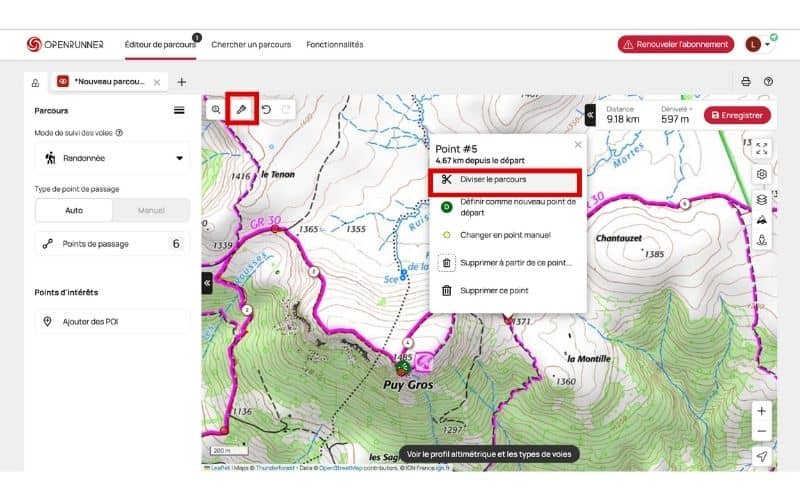Image resolution: width=800 pixels, height=500 pixels.
Task: Enter fullscreen map mode
Action: (762, 148)
